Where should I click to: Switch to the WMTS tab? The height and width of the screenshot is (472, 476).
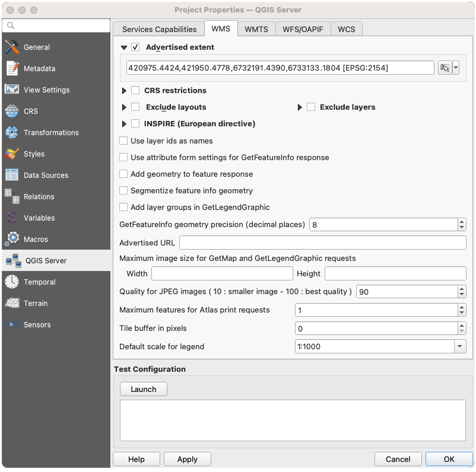(x=256, y=29)
